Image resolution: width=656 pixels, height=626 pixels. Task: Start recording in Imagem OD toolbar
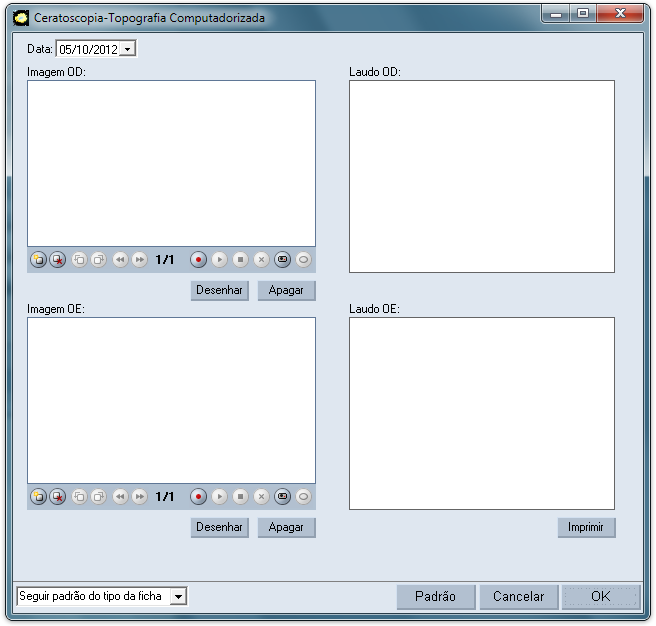[198, 260]
